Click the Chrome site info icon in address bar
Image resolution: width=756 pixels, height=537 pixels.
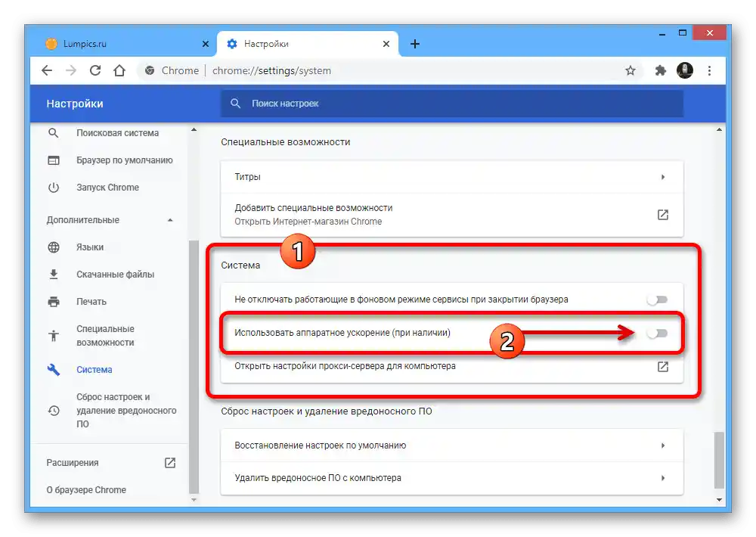150,70
